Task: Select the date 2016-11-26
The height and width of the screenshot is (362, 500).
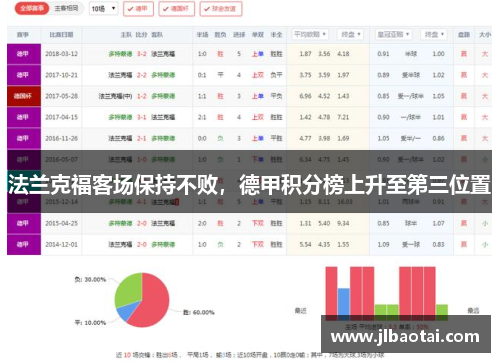Action: [x=61, y=138]
